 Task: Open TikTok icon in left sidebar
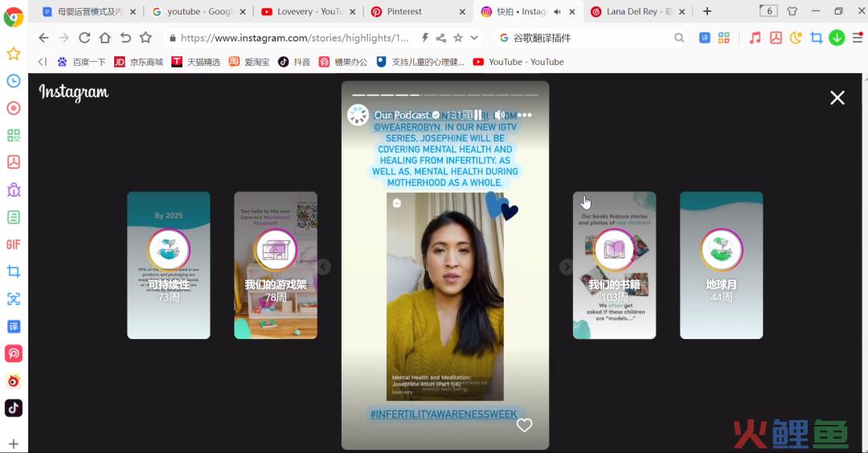pyautogui.click(x=14, y=408)
